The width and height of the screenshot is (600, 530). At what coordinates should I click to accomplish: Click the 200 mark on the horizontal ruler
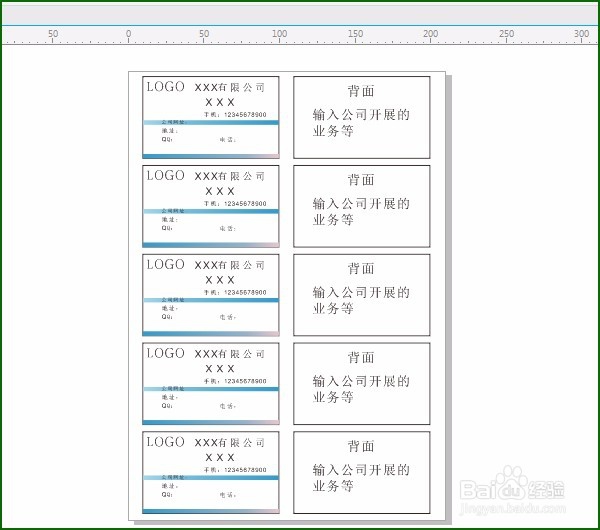point(430,34)
